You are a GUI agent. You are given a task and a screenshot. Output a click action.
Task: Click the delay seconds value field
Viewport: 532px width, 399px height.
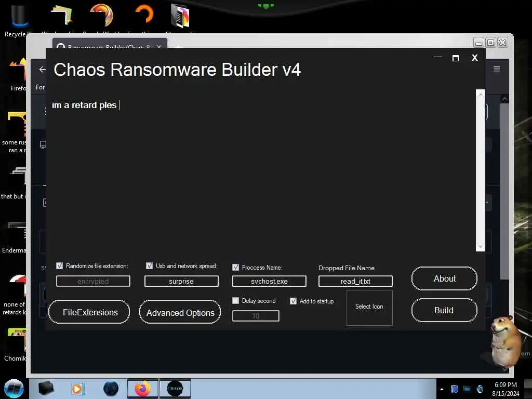[x=256, y=316]
